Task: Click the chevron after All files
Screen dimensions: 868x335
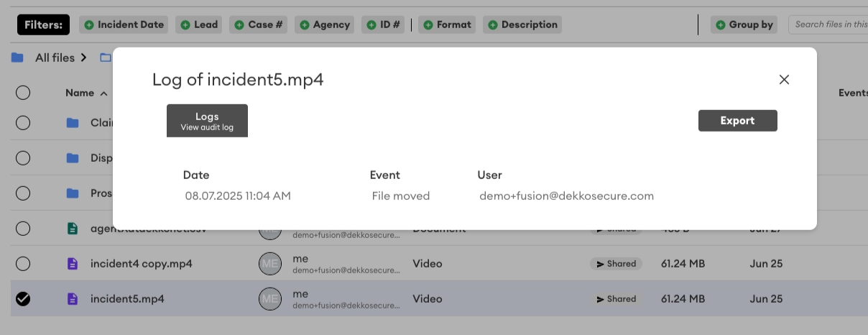Action: click(x=84, y=58)
